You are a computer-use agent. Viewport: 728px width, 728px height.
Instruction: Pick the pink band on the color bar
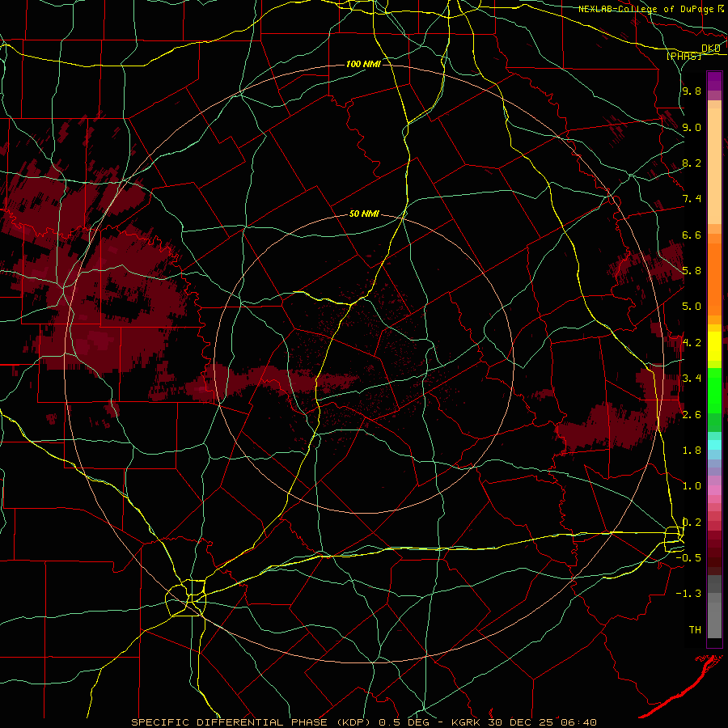click(714, 490)
